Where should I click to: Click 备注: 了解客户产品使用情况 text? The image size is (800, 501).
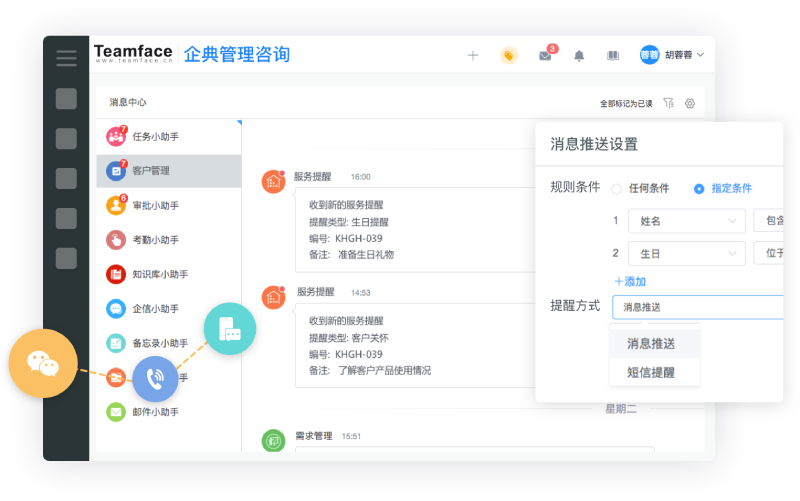(x=370, y=370)
